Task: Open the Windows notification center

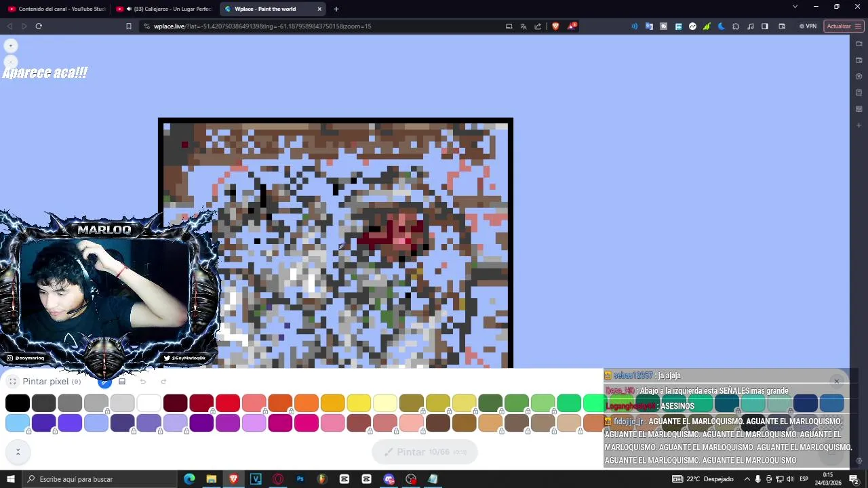Action: 854,479
